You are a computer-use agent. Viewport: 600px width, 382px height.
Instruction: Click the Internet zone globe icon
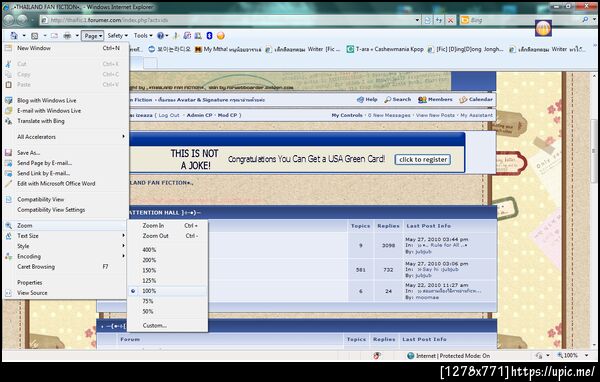(411, 356)
